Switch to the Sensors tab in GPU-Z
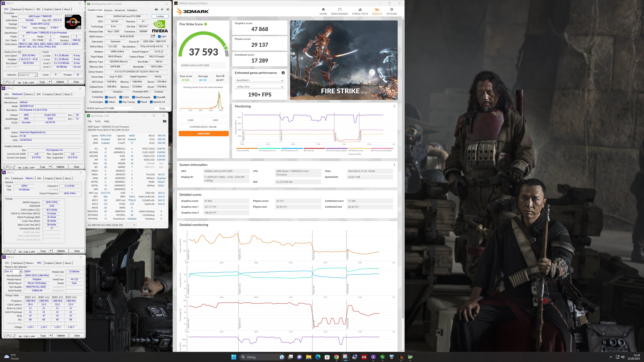The width and height of the screenshot is (644, 362). click(108, 10)
